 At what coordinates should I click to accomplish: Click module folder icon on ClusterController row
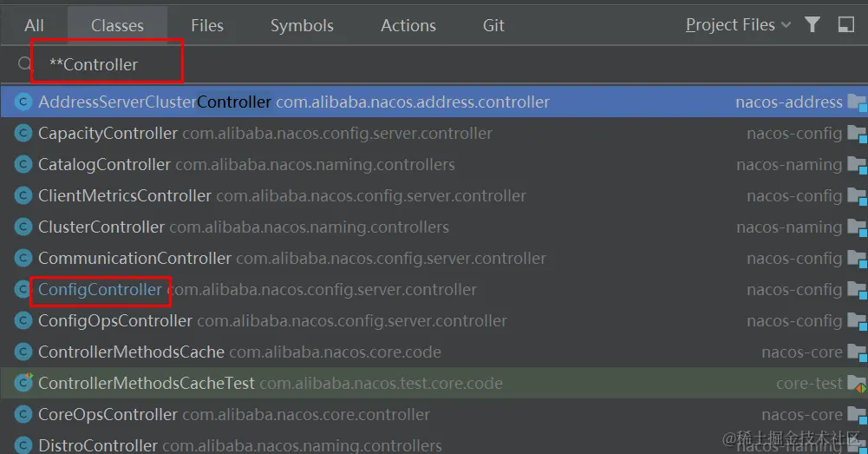857,227
